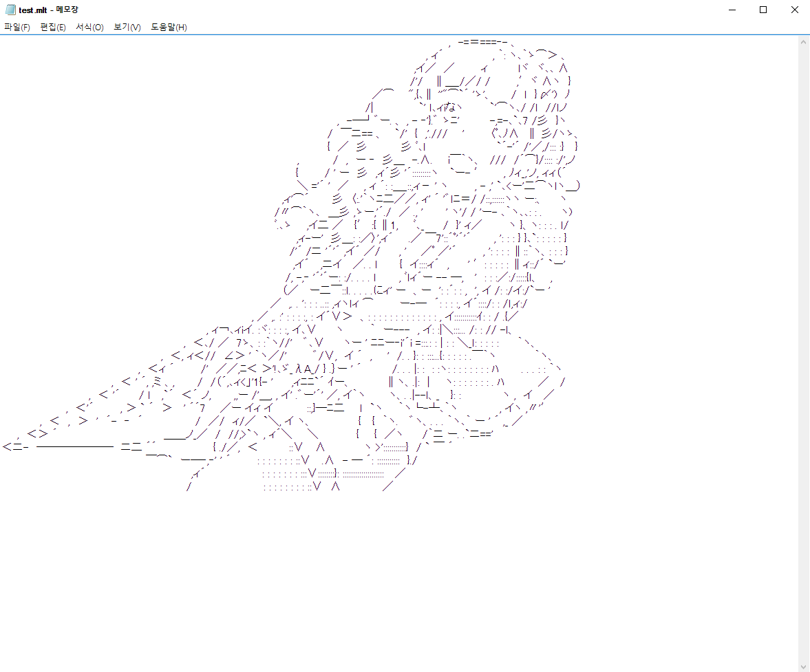Maximize the Notepad window
Screen dimensions: 810x672
(x=763, y=10)
